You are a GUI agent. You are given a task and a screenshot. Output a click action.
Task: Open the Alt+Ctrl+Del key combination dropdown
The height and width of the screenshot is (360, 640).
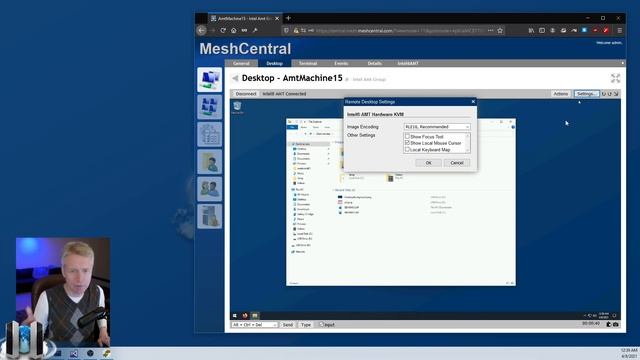click(254, 324)
